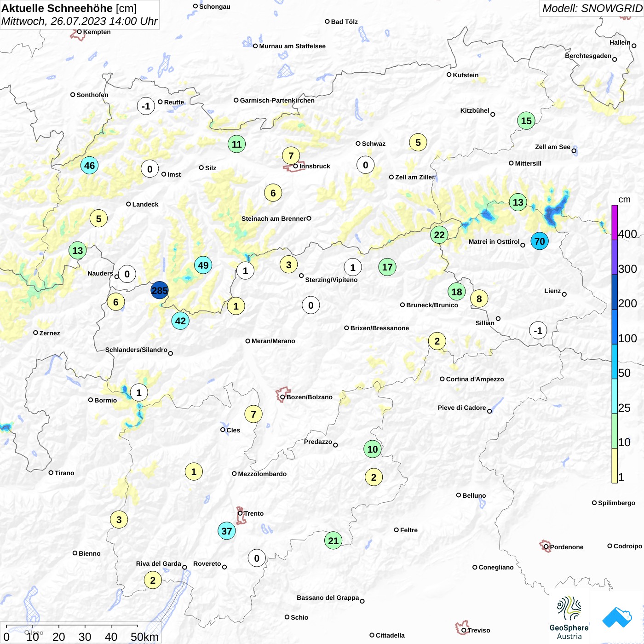Viewport: 644px width, 644px height.
Task: Click the date 'Mittwoch, 26.07.2023 14:00 Uhr'
Action: pos(79,21)
